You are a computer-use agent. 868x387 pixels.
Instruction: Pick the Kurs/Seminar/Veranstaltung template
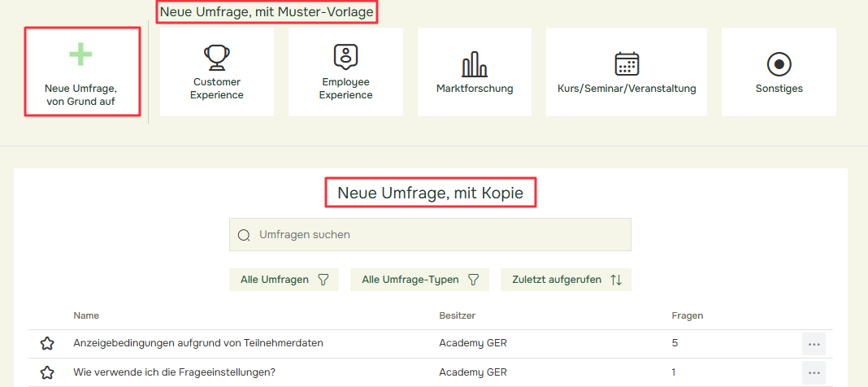(627, 72)
